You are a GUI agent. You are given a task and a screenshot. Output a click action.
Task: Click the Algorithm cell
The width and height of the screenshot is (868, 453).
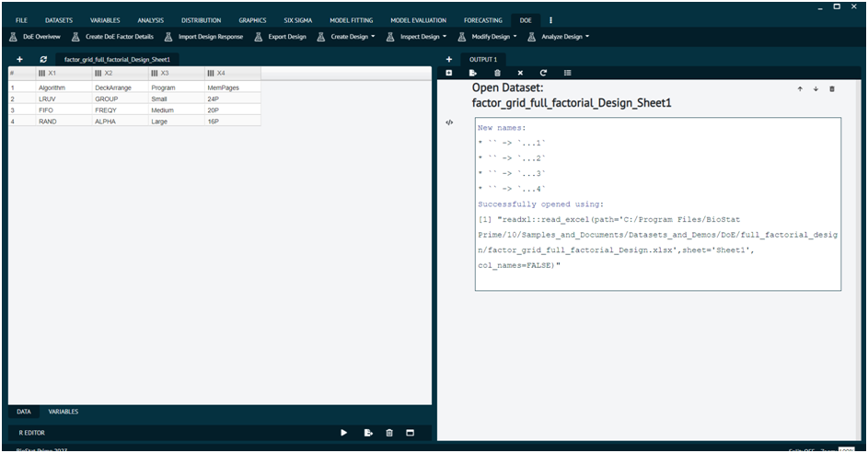click(64, 87)
